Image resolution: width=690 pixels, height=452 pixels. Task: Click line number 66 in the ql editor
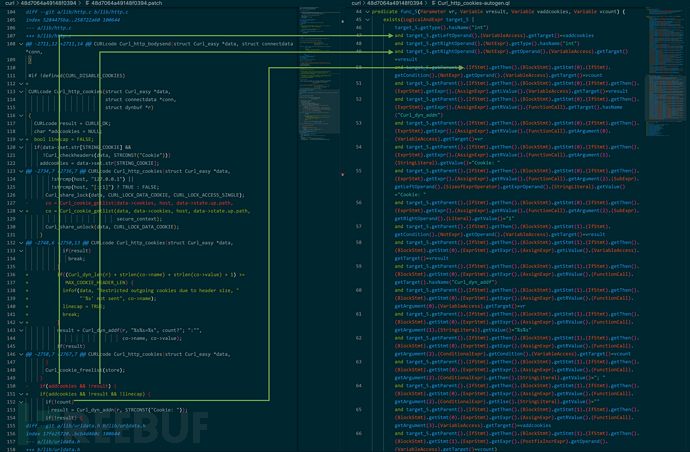(358, 433)
